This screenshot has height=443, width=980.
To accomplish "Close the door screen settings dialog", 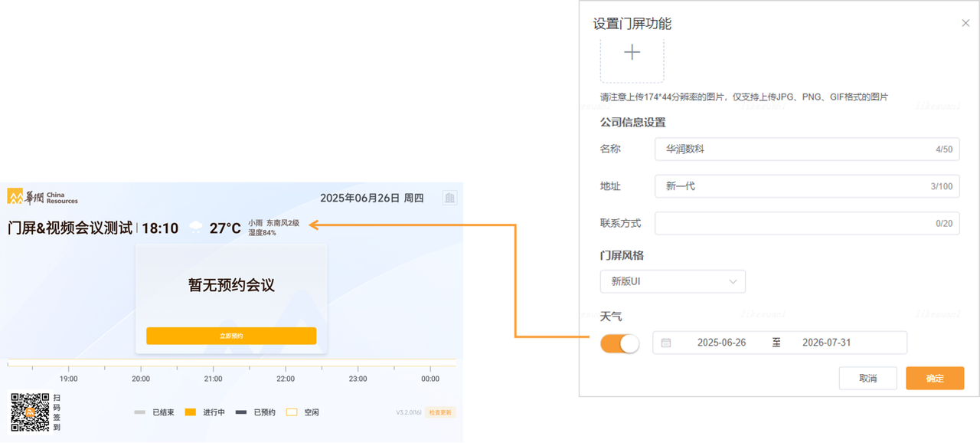I will click(x=965, y=23).
